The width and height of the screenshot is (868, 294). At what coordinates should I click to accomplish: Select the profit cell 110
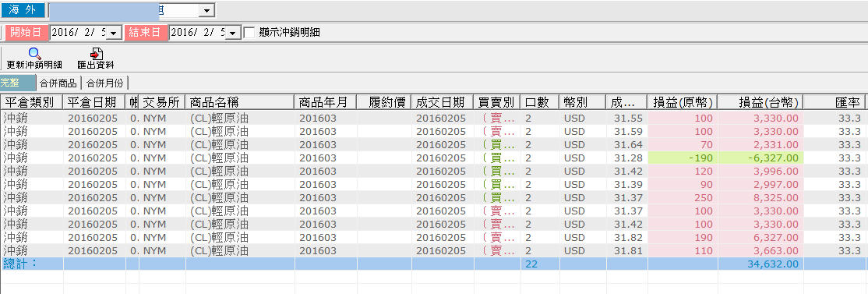(x=683, y=251)
